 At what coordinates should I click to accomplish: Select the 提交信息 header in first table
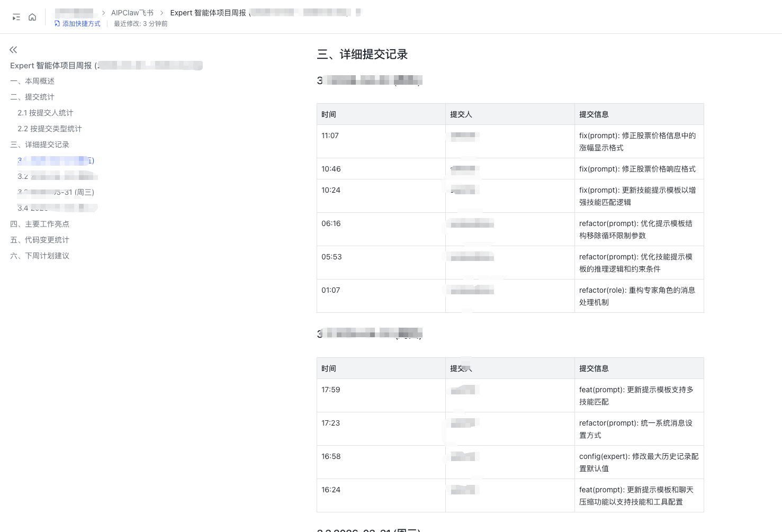(x=594, y=114)
